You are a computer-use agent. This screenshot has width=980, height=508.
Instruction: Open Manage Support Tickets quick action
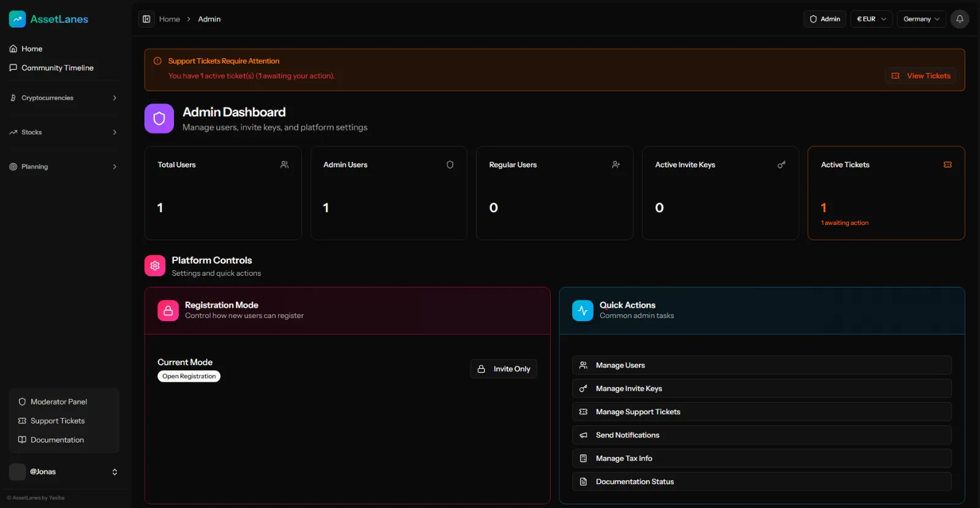tap(762, 412)
